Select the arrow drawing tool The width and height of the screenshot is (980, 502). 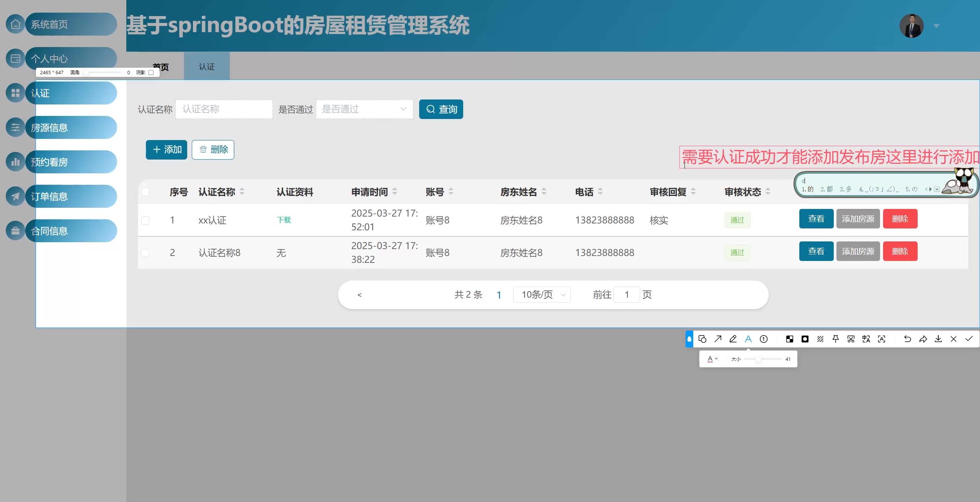coord(718,339)
